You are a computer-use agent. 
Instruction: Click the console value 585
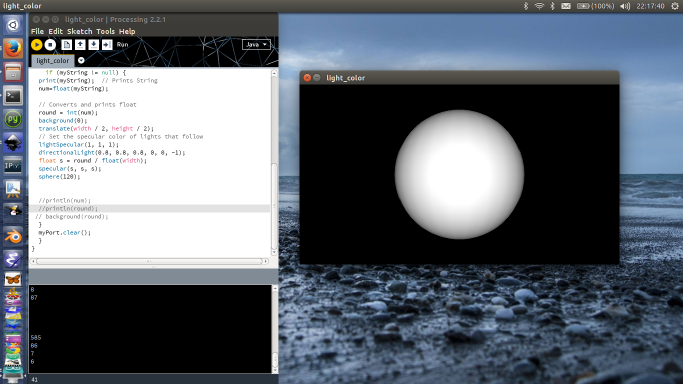[36, 337]
